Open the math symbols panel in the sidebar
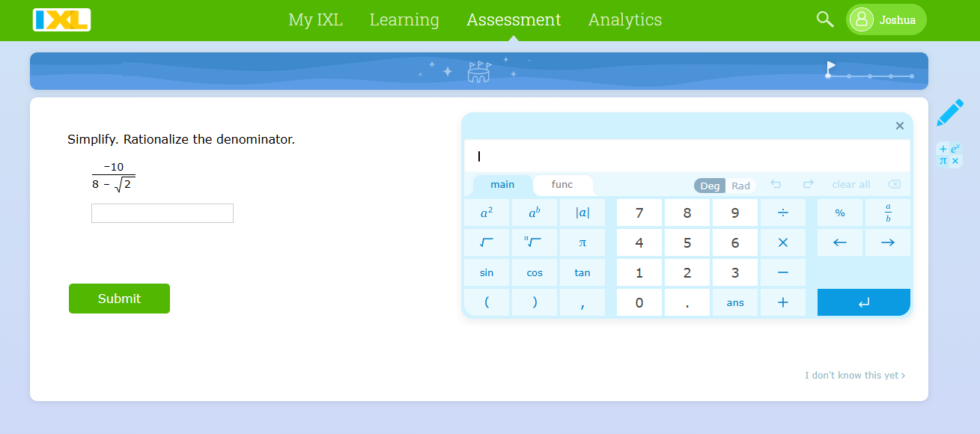 (948, 153)
